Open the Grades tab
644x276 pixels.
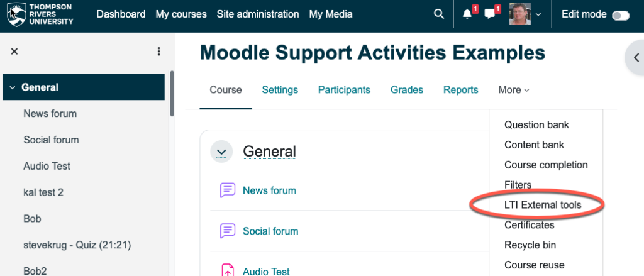tap(407, 90)
